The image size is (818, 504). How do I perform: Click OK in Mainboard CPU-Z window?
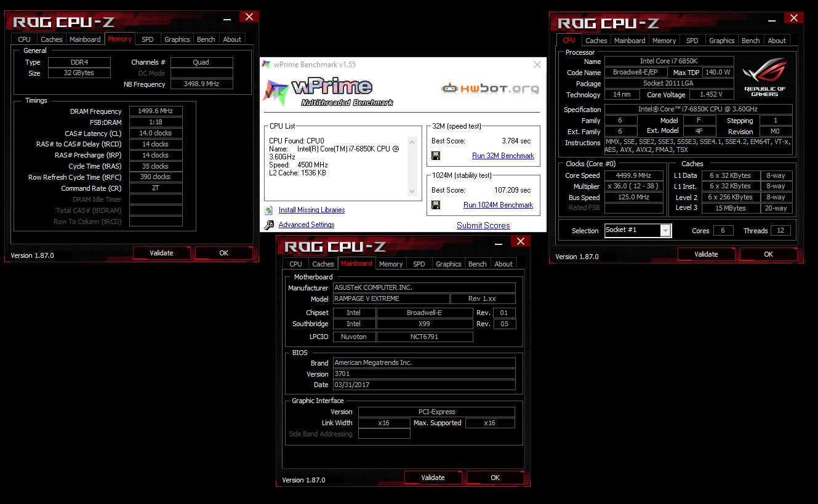coord(495,478)
